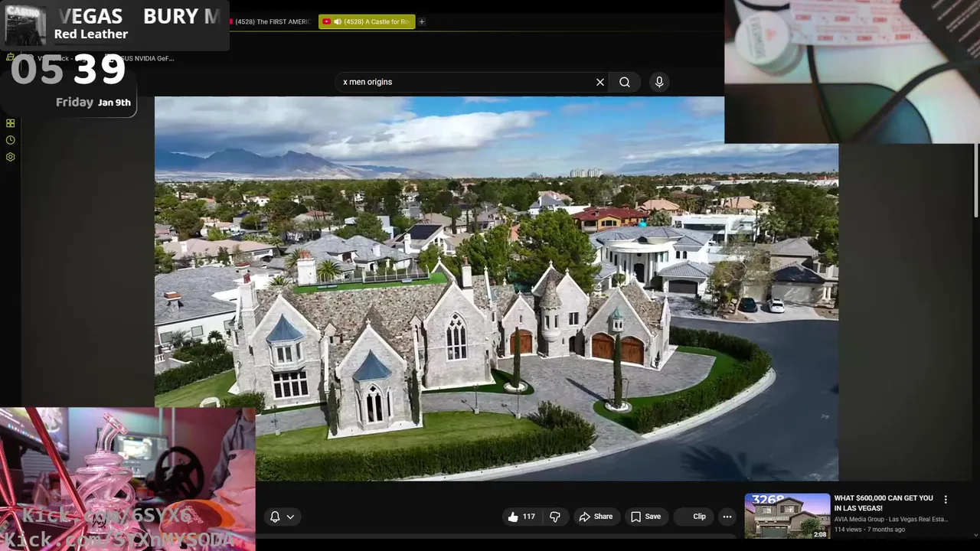This screenshot has height=551, width=980.
Task: Open the settings gear sidebar icon
Action: pos(11,157)
